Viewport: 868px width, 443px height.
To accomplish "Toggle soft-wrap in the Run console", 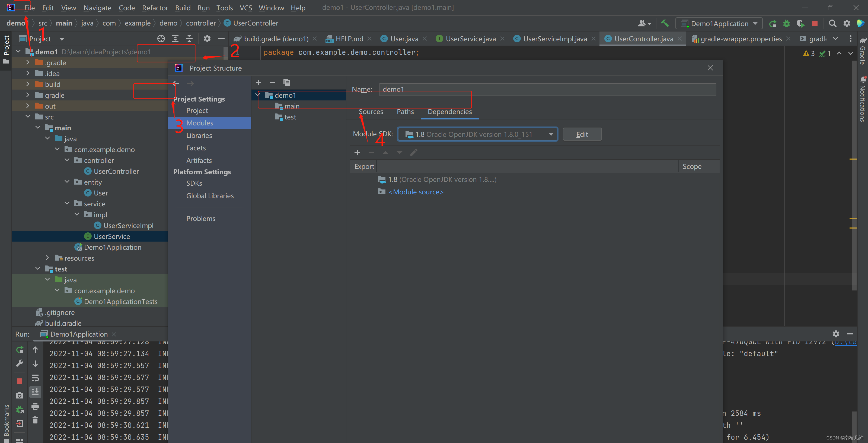I will (x=35, y=378).
